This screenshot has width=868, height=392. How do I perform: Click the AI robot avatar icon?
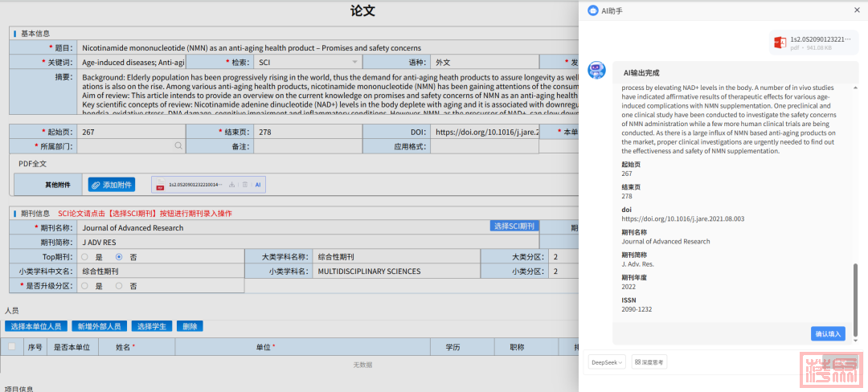click(x=596, y=71)
